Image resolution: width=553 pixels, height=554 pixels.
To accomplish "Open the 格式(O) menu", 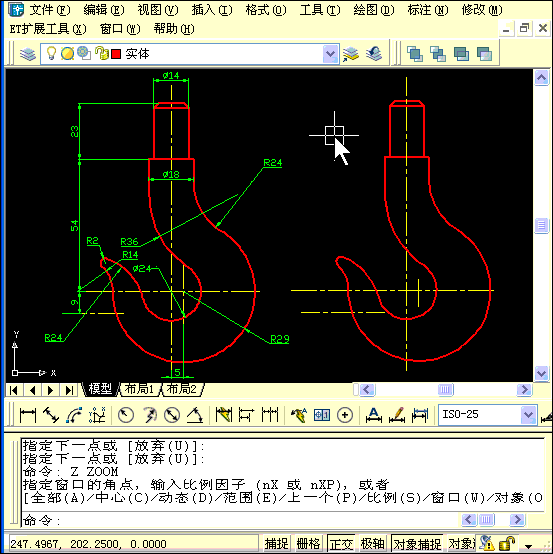I will pos(266,10).
